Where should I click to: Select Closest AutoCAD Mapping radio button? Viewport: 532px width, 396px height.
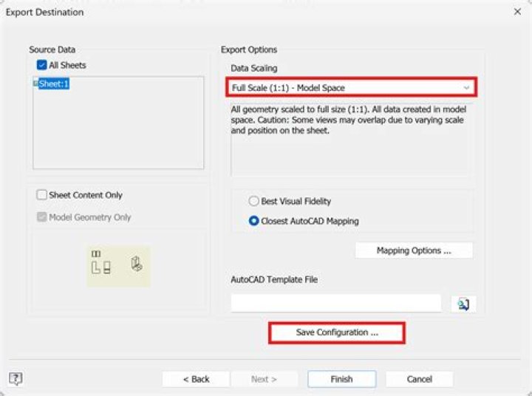[253, 221]
